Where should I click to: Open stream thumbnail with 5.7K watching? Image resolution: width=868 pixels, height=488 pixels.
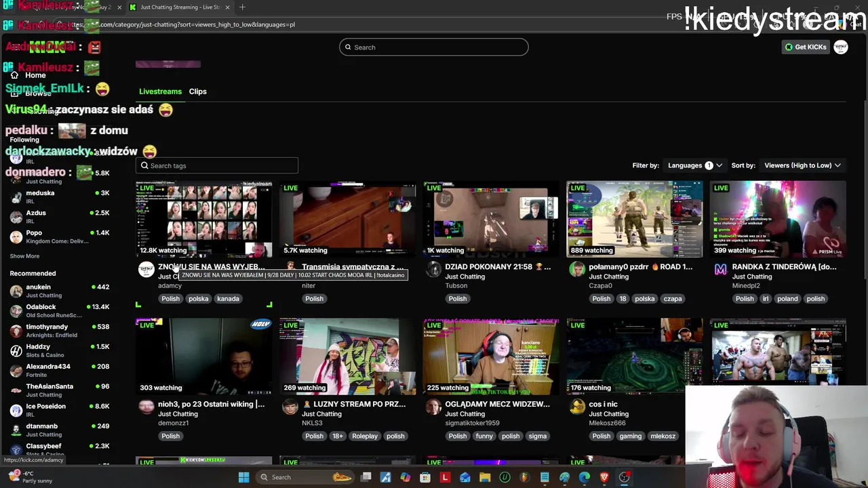pyautogui.click(x=348, y=219)
